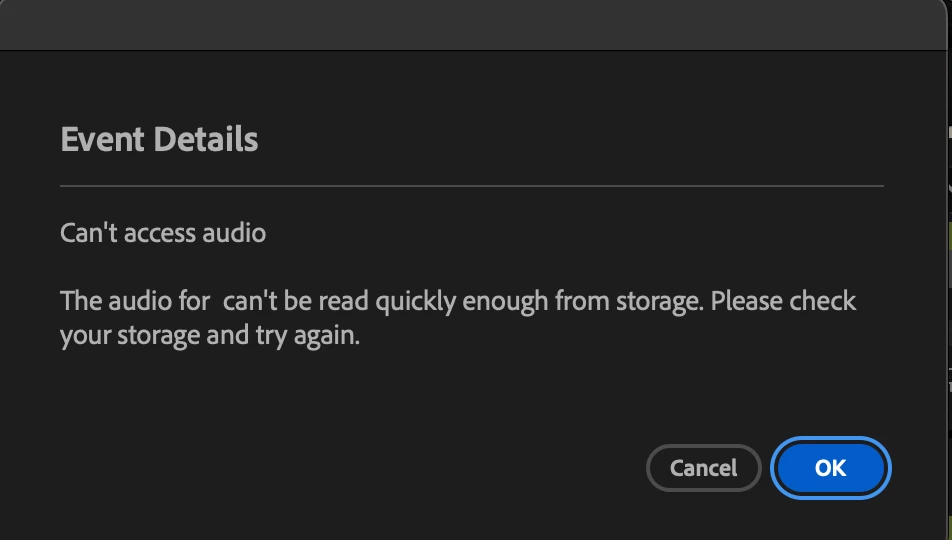Click the "Please check" text in the message
952x540 pixels.
783,301
